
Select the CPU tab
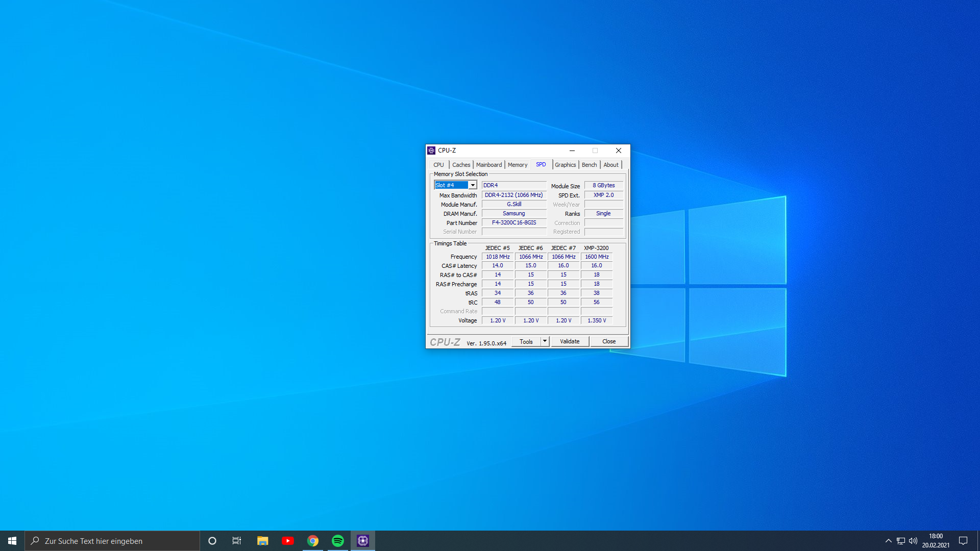438,164
